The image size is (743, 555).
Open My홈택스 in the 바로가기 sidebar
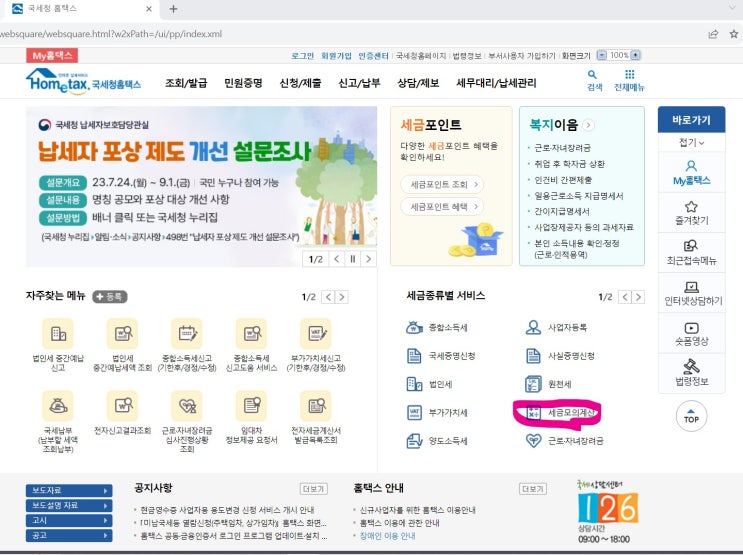pos(691,173)
